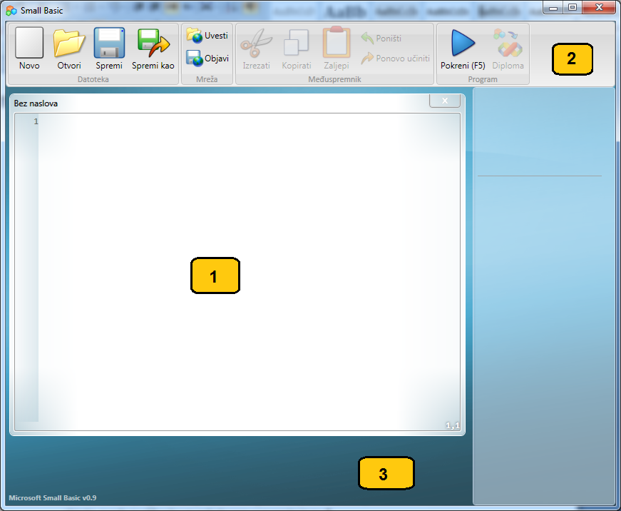Click the Kopirati copy icon
This screenshot has width=621, height=511.
pyautogui.click(x=296, y=43)
